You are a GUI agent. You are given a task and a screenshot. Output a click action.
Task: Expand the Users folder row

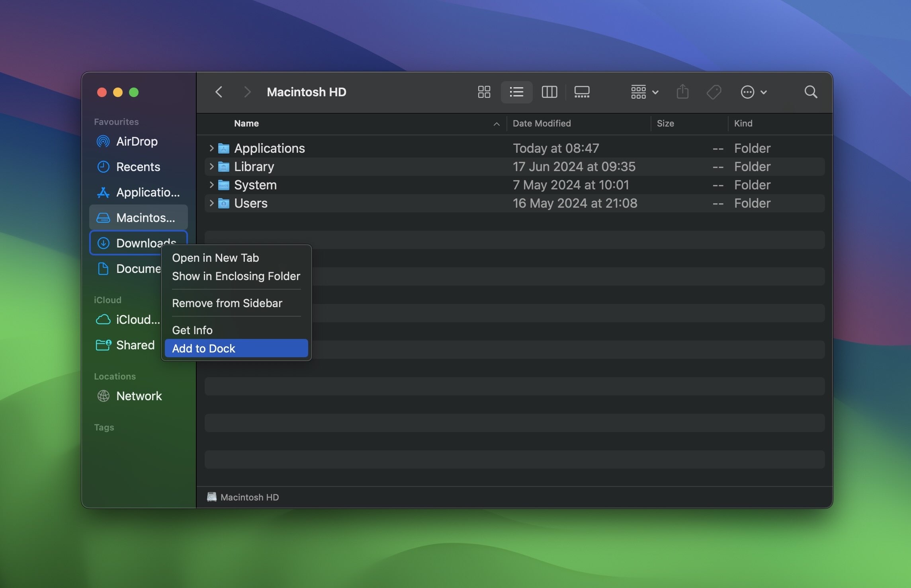211,203
